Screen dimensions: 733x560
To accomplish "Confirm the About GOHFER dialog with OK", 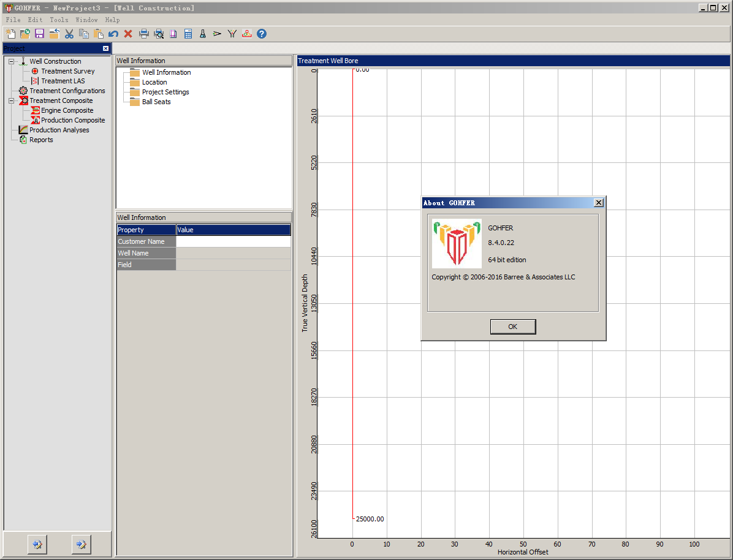I will (513, 327).
